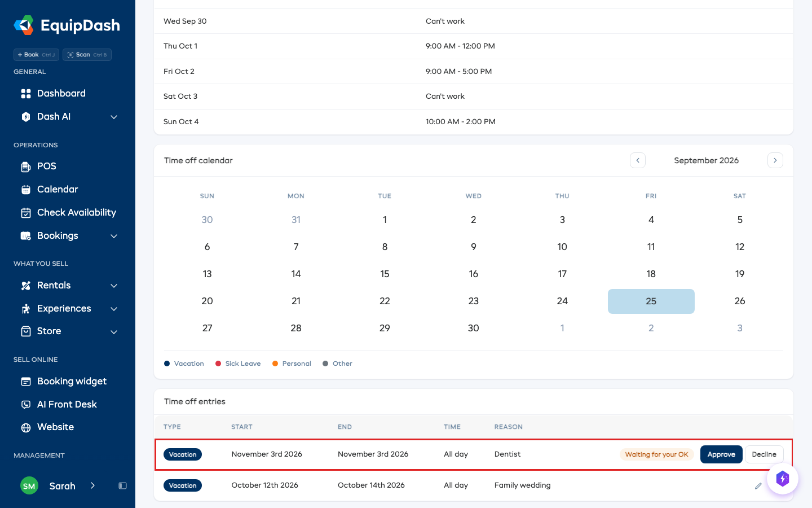812x508 pixels.
Task: Click the Book quick action button
Action: (36, 55)
